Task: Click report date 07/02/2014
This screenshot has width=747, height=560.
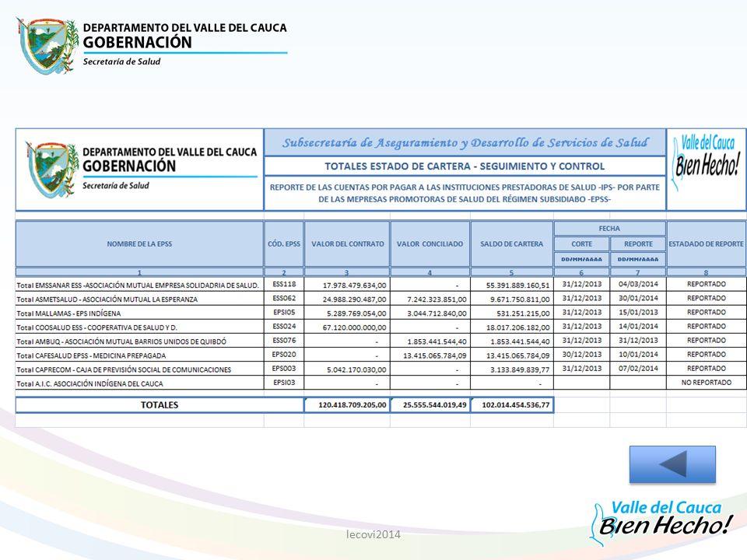Action: point(638,369)
